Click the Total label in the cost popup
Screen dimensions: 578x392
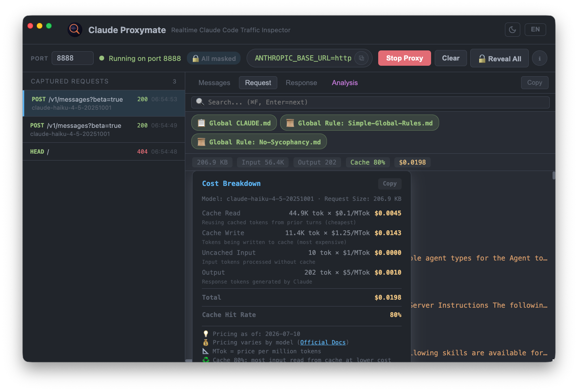tap(212, 297)
